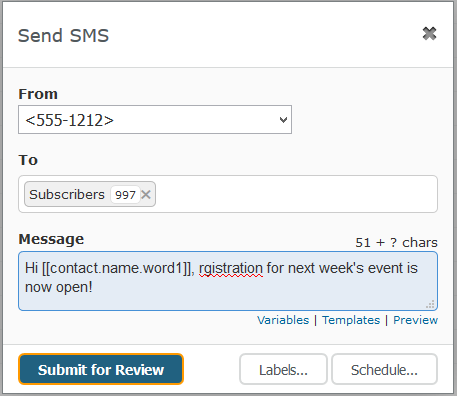Remove the Subscribers recipient chip
The width and height of the screenshot is (457, 396).
[x=146, y=194]
